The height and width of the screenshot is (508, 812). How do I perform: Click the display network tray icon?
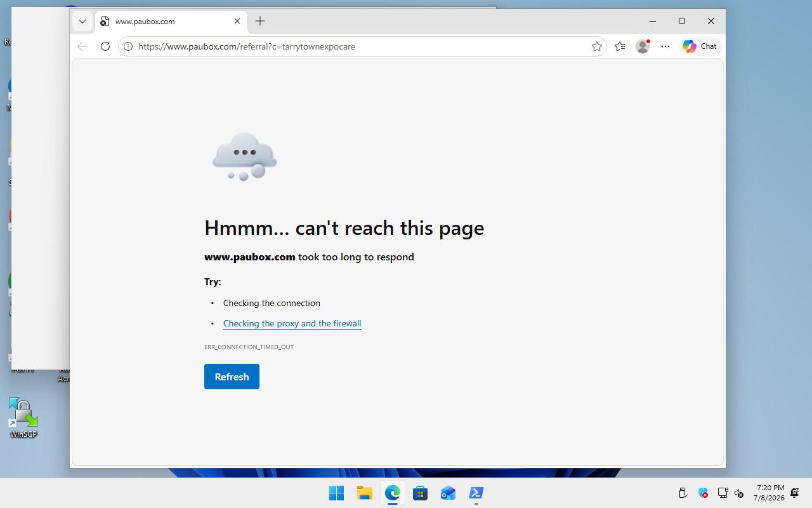point(723,493)
